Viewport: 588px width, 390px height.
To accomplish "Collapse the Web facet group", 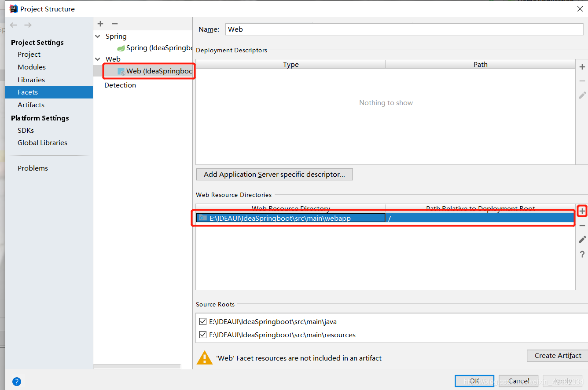I will 98,59.
